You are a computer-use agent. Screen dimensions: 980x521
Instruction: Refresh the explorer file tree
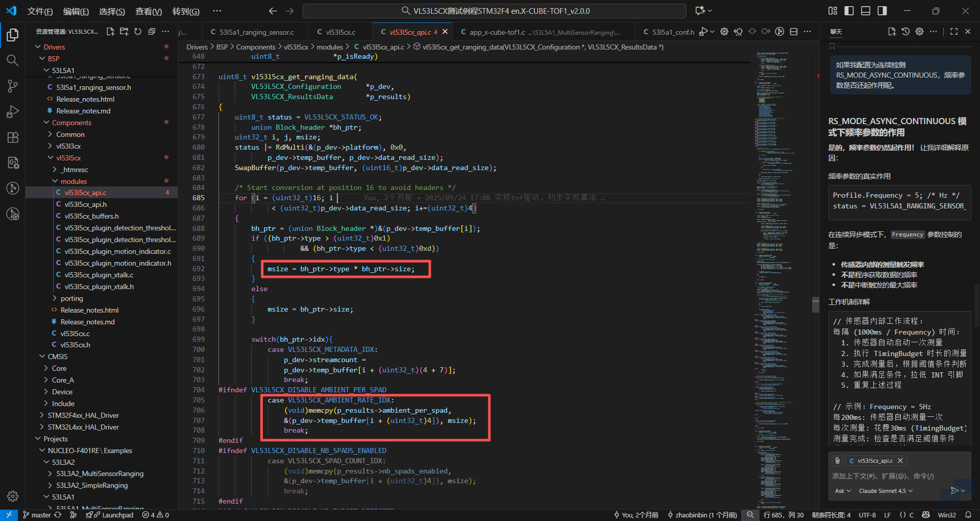click(x=138, y=32)
